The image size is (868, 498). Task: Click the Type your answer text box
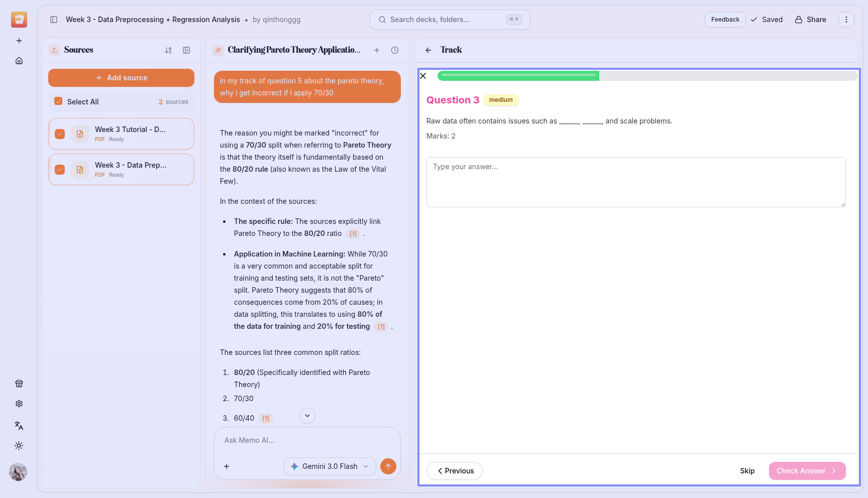coord(635,182)
